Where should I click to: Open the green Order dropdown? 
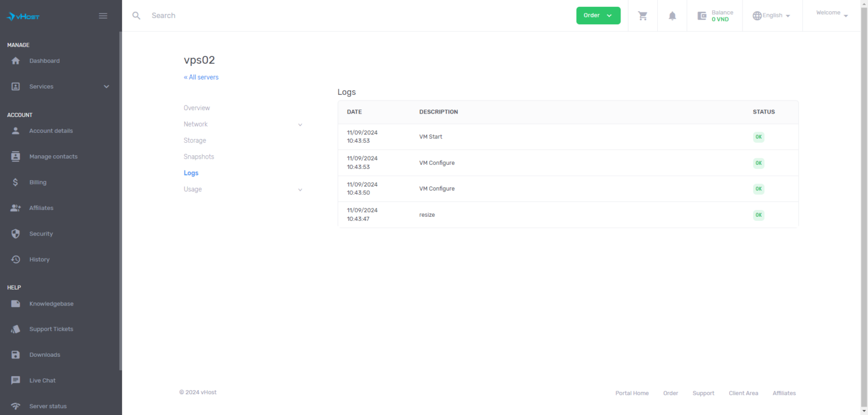pos(598,16)
